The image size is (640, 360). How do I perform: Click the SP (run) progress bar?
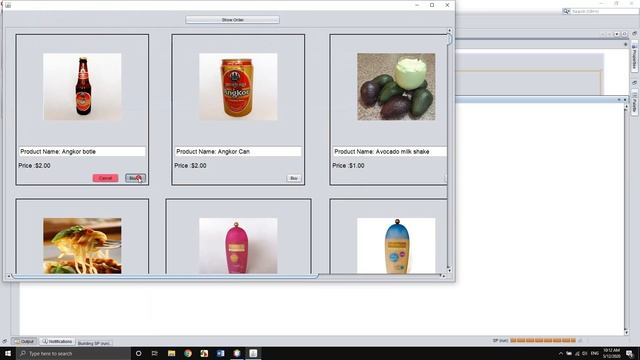[543, 340]
